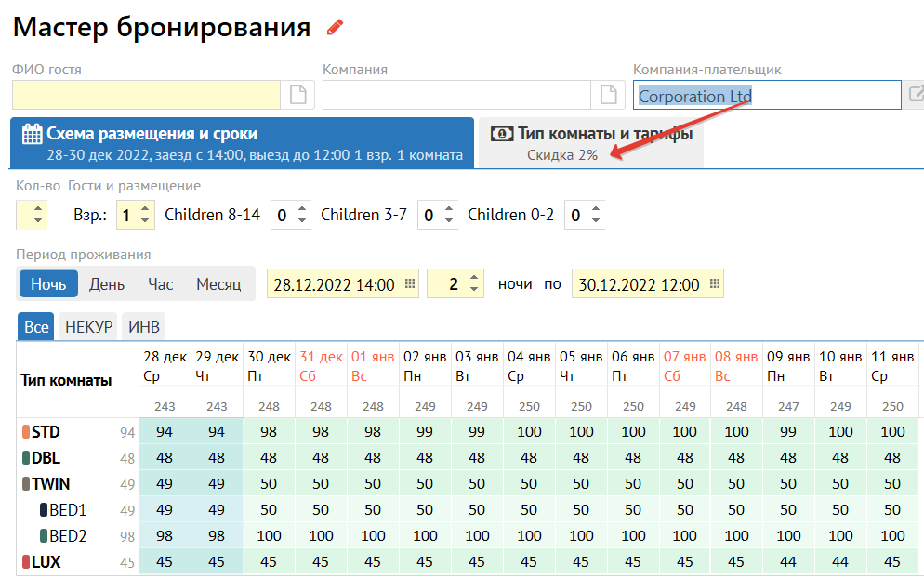Adjust Children 8-14 stepper arrows
The image size is (924, 578).
coord(301,216)
